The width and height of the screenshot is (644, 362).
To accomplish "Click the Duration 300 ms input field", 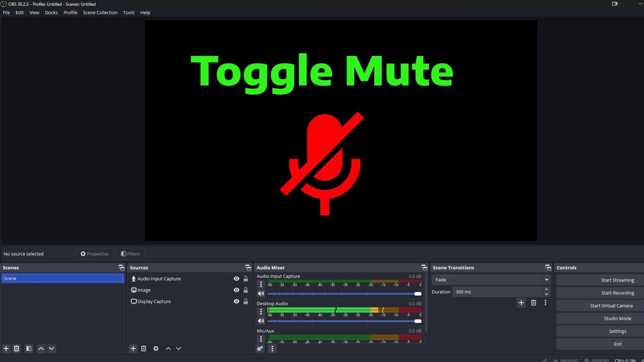I will [497, 292].
